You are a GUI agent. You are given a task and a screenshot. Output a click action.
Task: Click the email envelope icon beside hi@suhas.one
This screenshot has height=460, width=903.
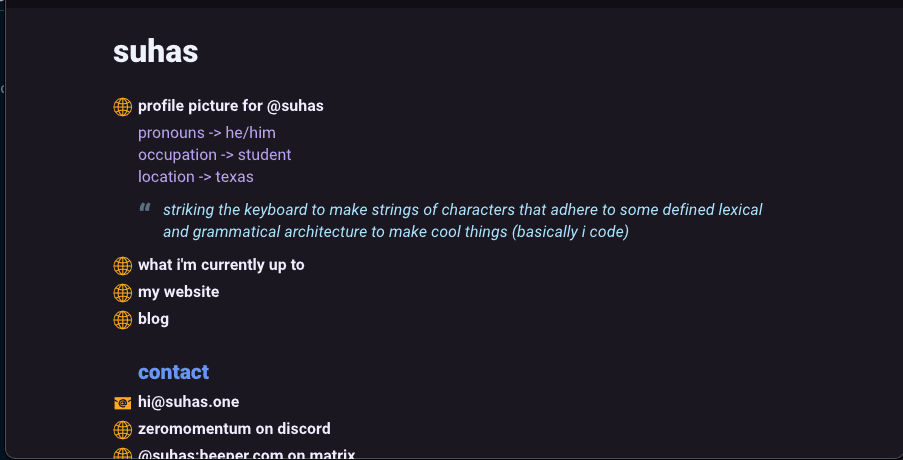click(x=123, y=403)
